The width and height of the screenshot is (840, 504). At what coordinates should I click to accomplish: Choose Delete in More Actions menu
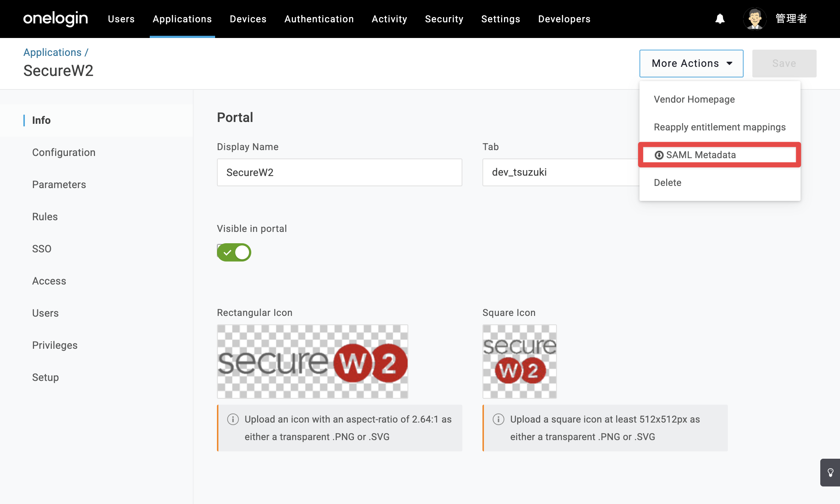(x=720, y=183)
